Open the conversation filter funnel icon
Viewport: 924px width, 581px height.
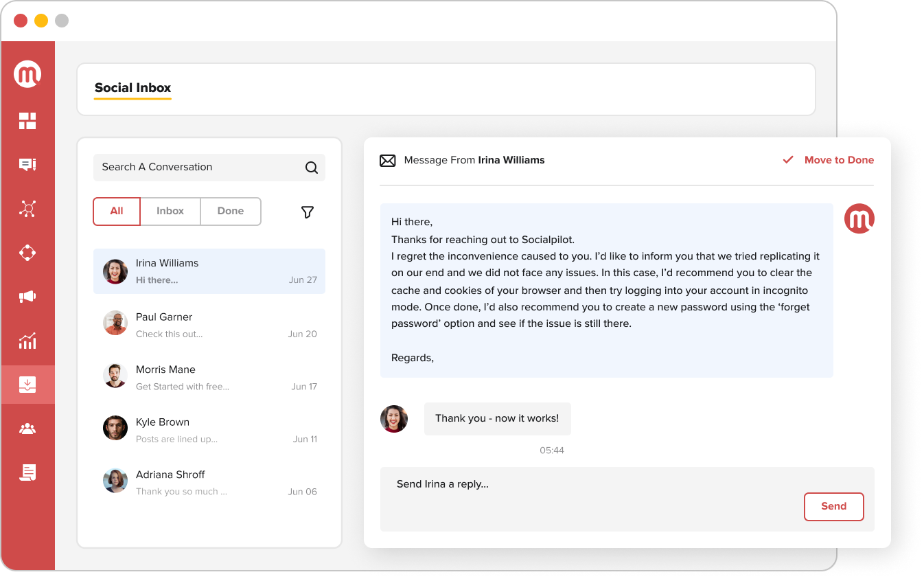pos(308,212)
